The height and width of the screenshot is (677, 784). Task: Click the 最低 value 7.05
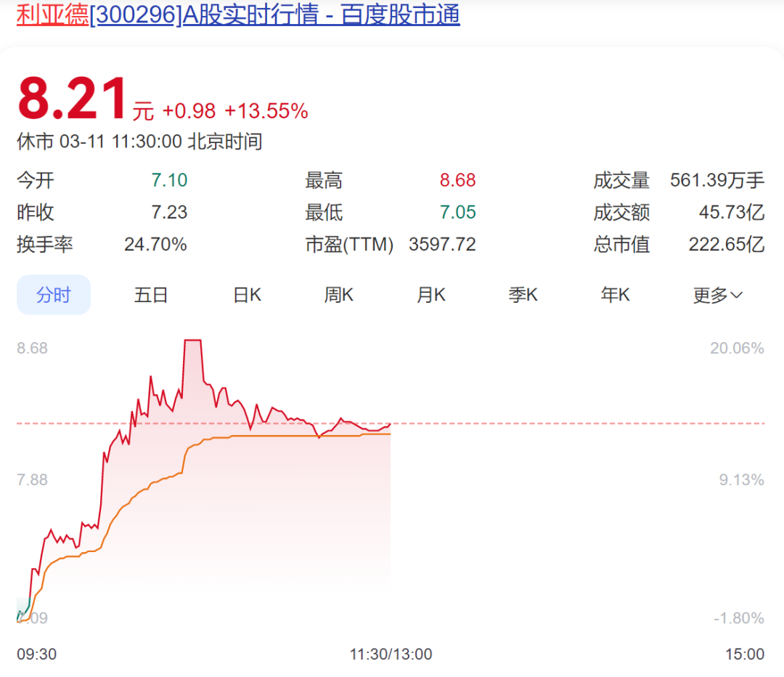pos(457,212)
